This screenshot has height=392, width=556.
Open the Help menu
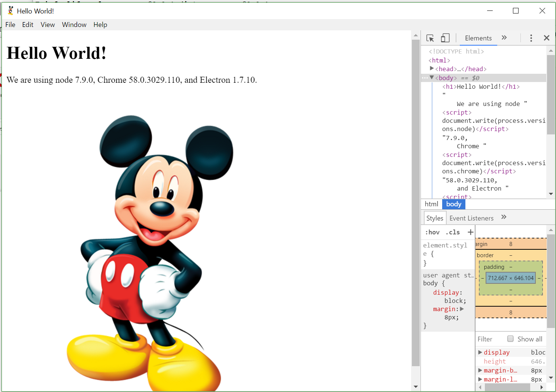[x=100, y=25]
